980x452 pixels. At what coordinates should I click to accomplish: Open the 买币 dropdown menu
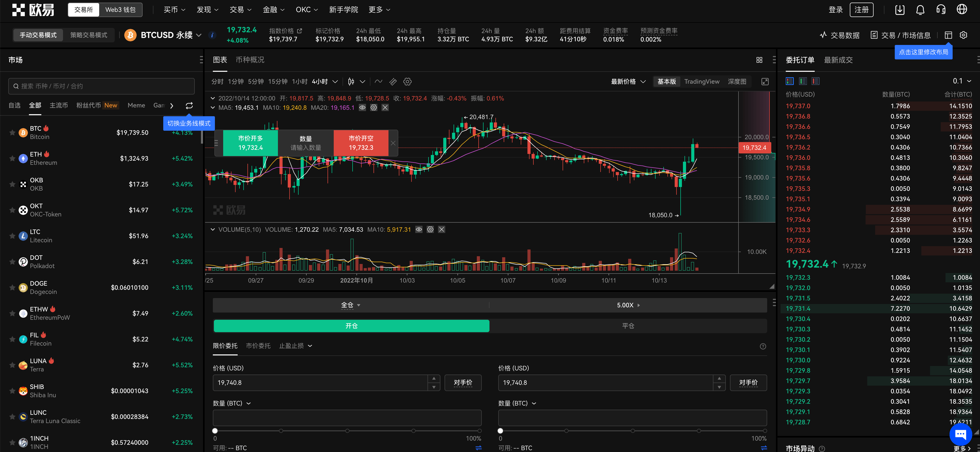pyautogui.click(x=174, y=10)
